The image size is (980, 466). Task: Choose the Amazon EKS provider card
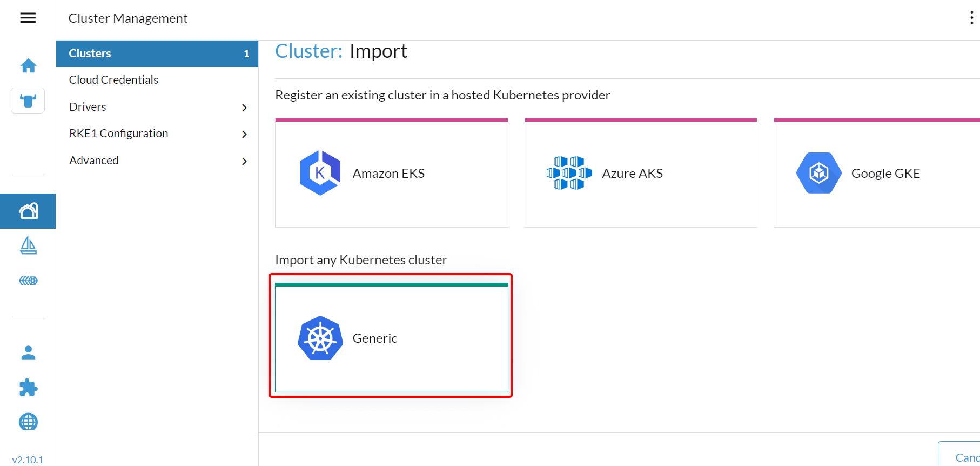point(392,173)
